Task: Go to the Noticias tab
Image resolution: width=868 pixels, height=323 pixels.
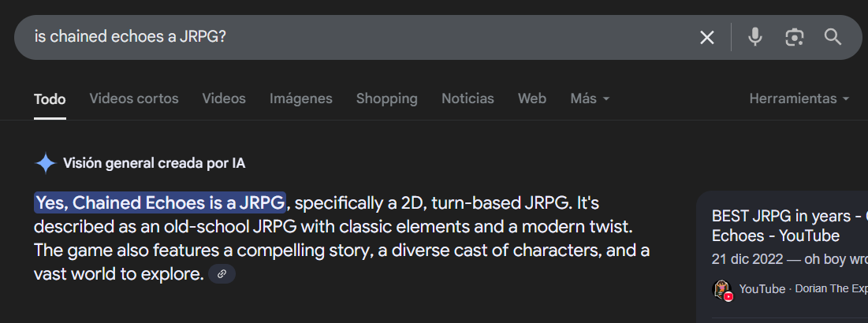Action: pyautogui.click(x=468, y=99)
